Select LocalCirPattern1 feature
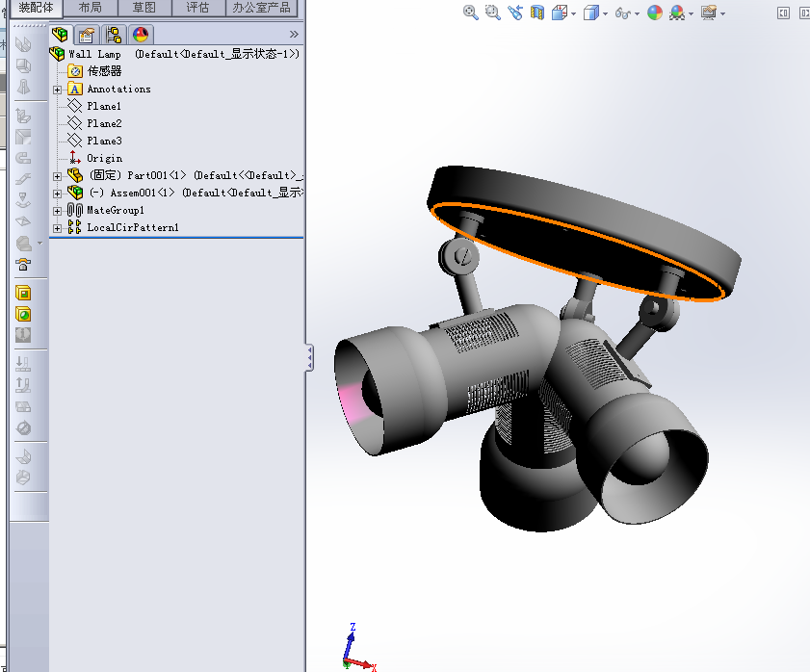The width and height of the screenshot is (810, 672). [x=133, y=227]
